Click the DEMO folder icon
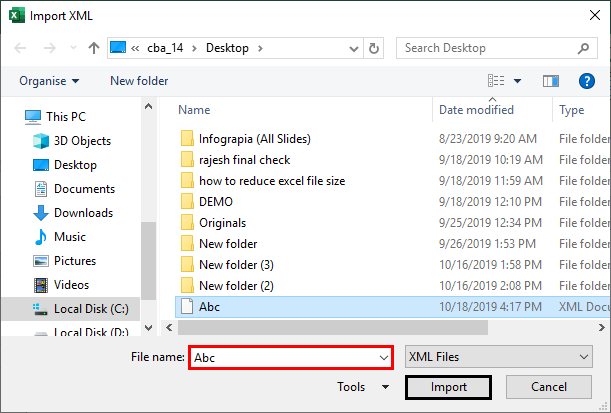The width and height of the screenshot is (611, 413). (x=187, y=201)
